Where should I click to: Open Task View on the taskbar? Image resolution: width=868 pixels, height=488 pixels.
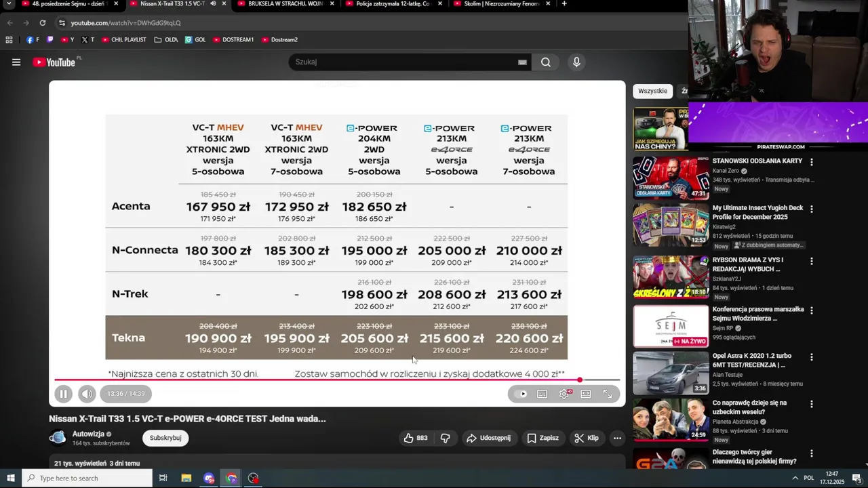pos(163,479)
